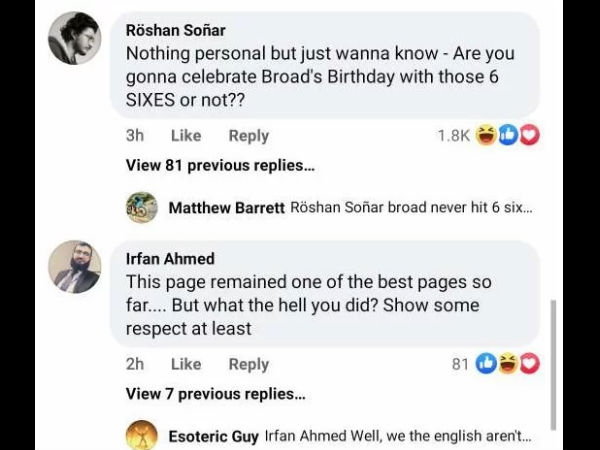The image size is (600, 450).
Task: View the 81 reactions count
Action: click(x=460, y=364)
